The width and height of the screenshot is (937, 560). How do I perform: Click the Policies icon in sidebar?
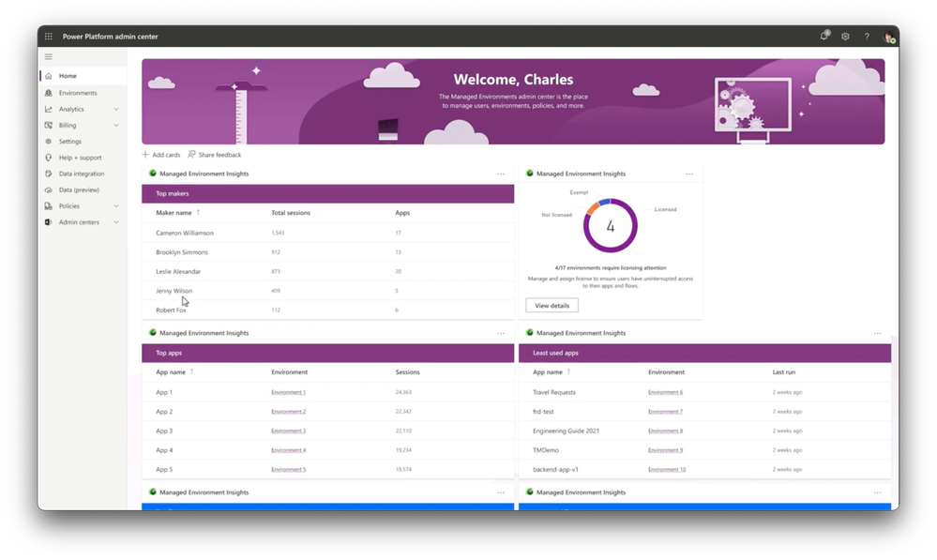click(x=49, y=205)
